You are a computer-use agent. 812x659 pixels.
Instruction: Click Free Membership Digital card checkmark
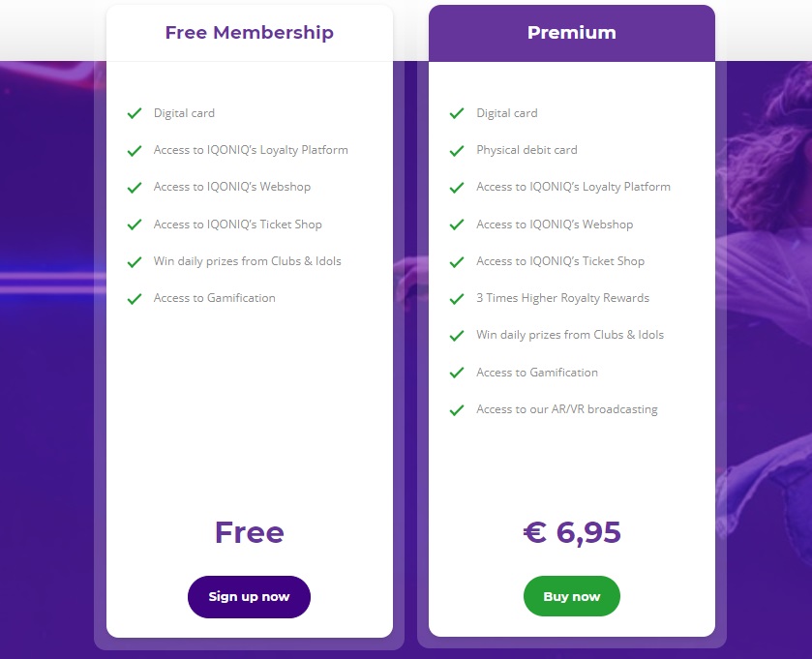tap(135, 114)
